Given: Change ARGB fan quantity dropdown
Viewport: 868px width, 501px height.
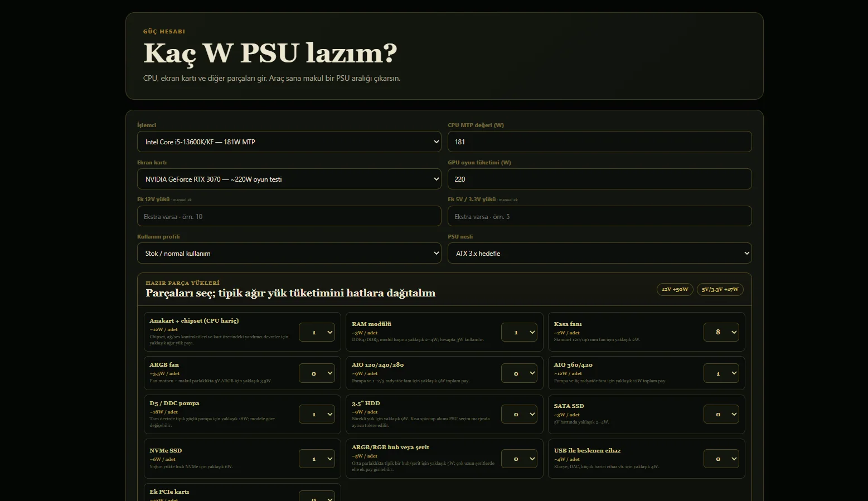Looking at the screenshot, I should coord(317,373).
